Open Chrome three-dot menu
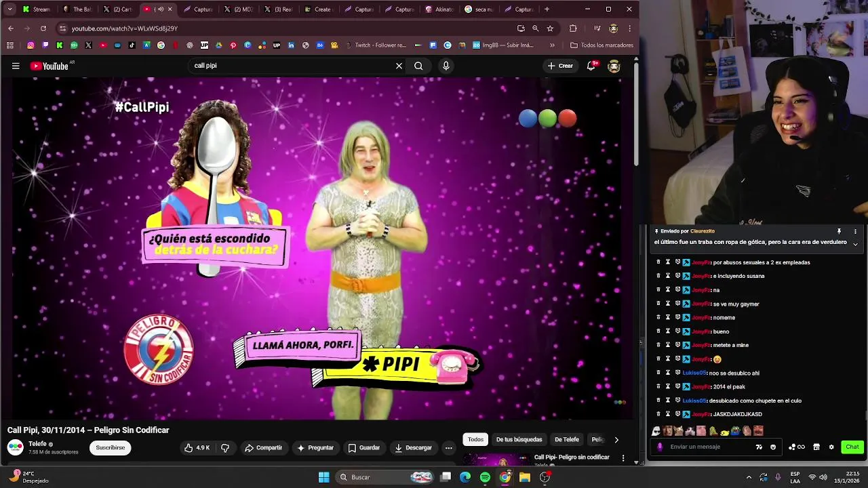Viewport: 868px width, 488px height. [629, 28]
